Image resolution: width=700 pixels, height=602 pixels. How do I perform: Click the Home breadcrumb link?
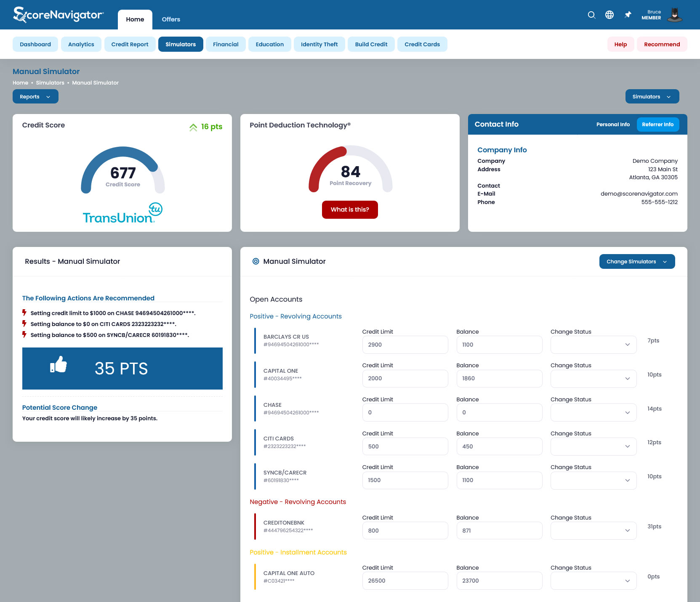20,83
